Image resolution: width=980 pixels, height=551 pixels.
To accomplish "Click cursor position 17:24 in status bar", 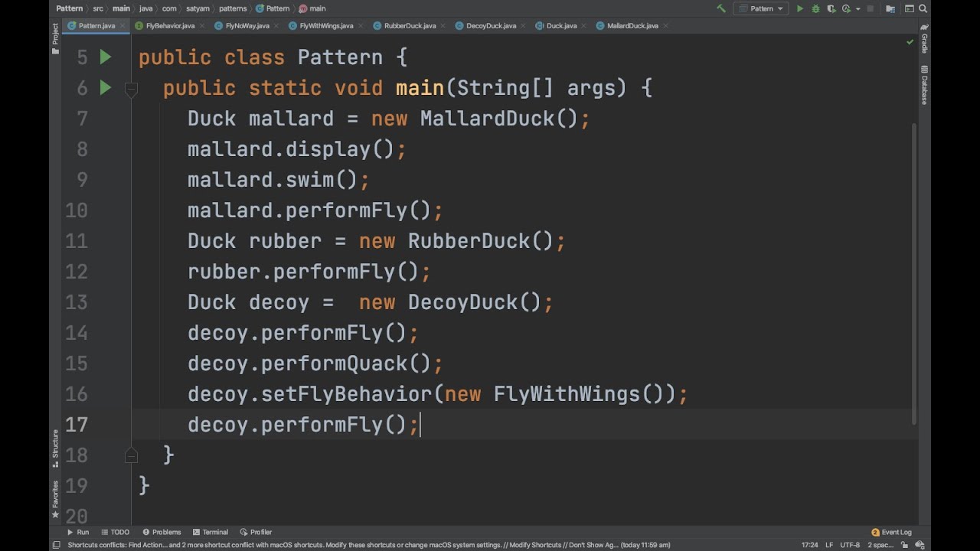I will [809, 545].
